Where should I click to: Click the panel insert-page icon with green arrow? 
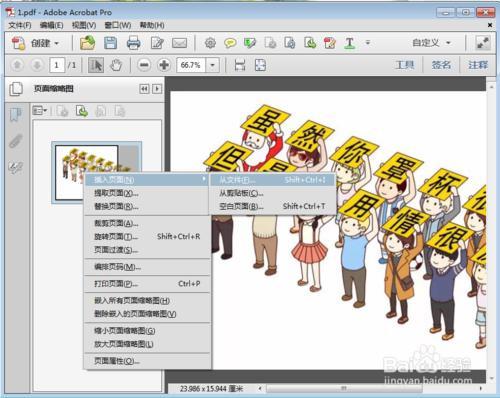point(82,111)
